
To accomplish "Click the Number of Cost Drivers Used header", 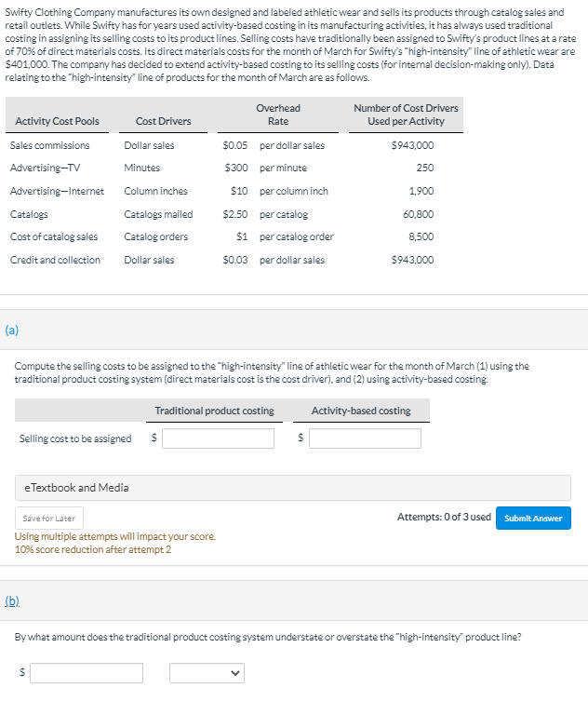I will pos(406,115).
